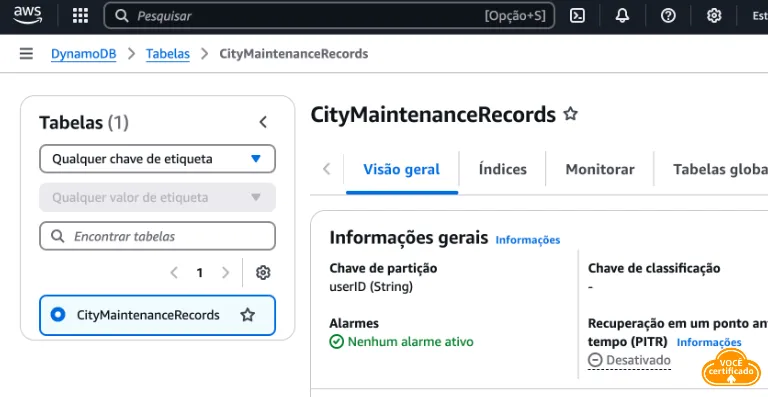This screenshot has width=768, height=397.
Task: Open the Qualquer chave de etiqueta dropdown
Action: click(x=157, y=159)
